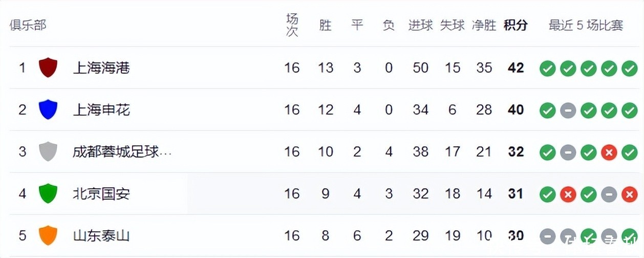Open the 上海海港 team link

(101, 68)
